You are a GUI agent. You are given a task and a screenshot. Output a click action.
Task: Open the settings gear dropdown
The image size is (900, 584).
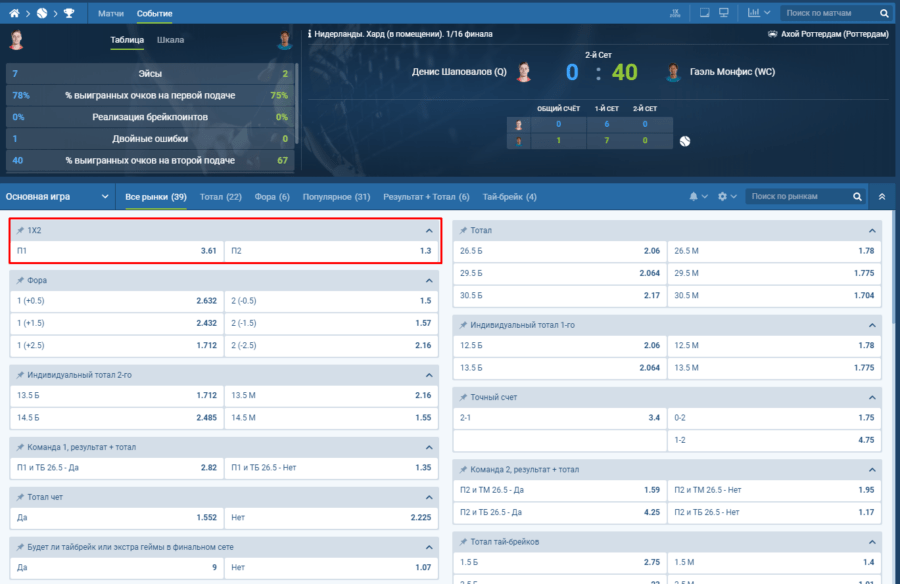click(727, 197)
